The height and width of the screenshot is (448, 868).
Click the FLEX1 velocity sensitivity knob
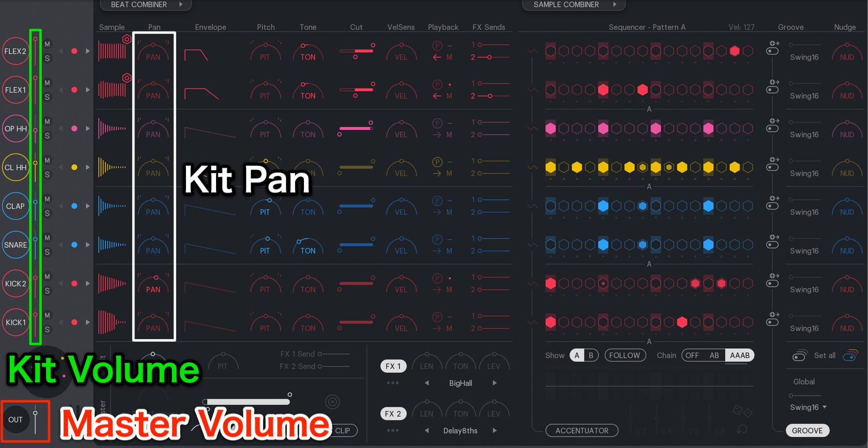[401, 90]
